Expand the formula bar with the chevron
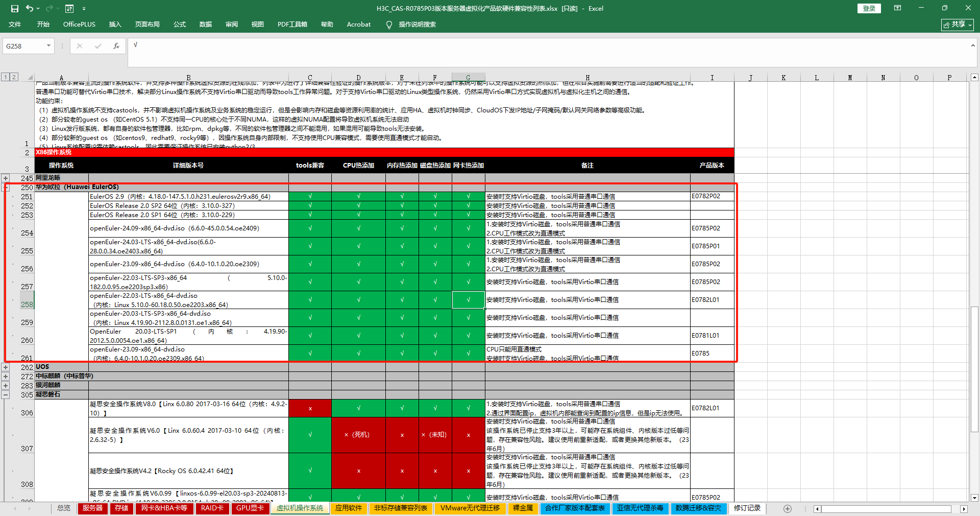 pos(973,45)
